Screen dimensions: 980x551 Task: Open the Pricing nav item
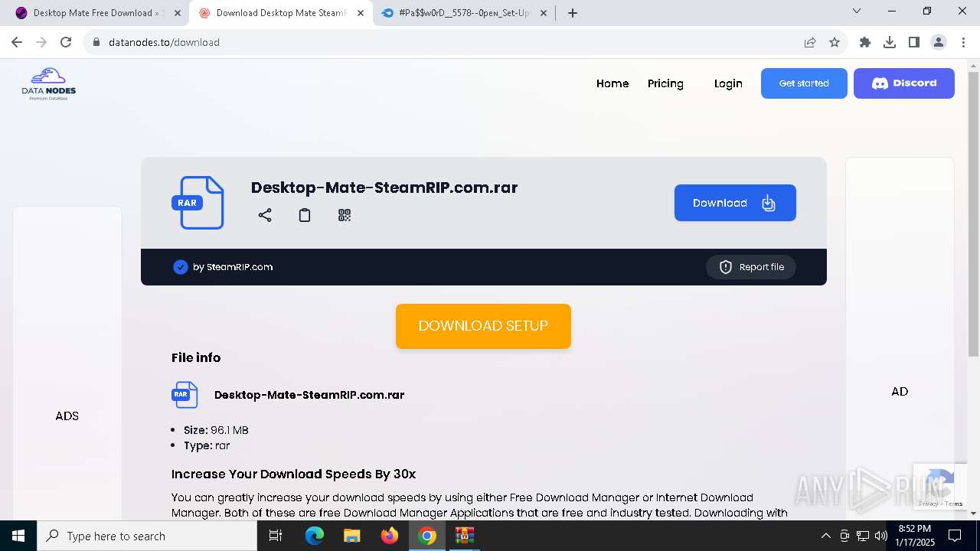[665, 83]
